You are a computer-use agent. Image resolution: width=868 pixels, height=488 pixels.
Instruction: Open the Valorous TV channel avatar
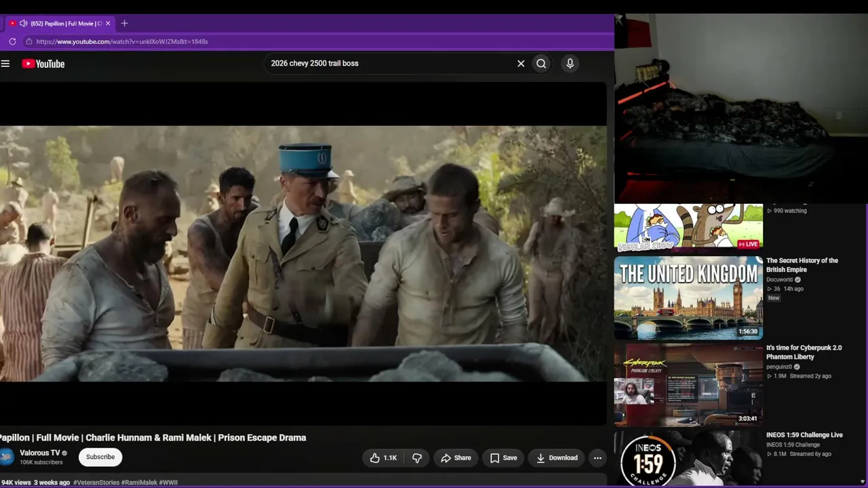click(x=6, y=457)
